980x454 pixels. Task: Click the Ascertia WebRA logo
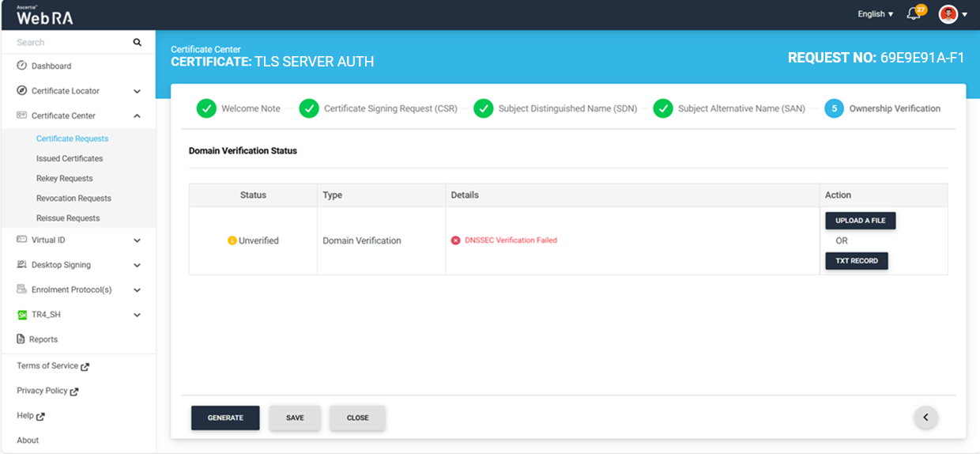[45, 15]
